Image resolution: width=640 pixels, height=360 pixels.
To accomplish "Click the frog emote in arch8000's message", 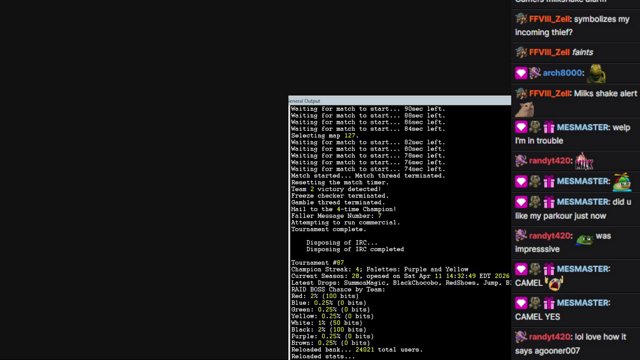I will [x=596, y=74].
